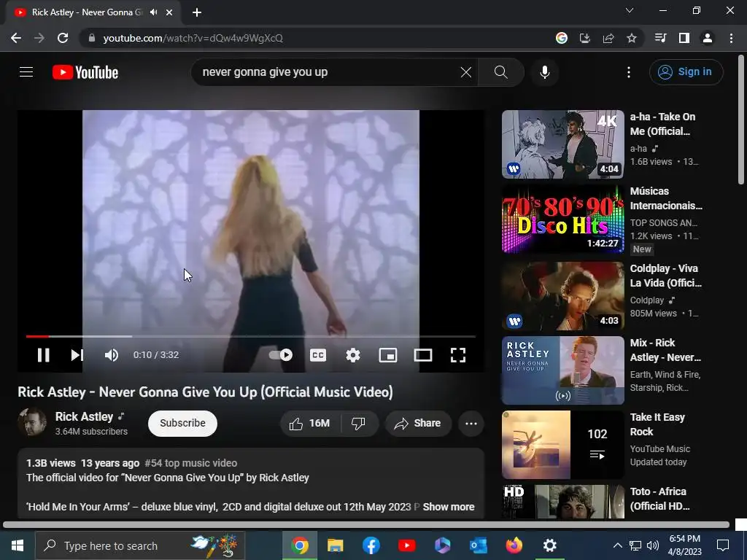Seek along the video progress bar

tap(251, 336)
